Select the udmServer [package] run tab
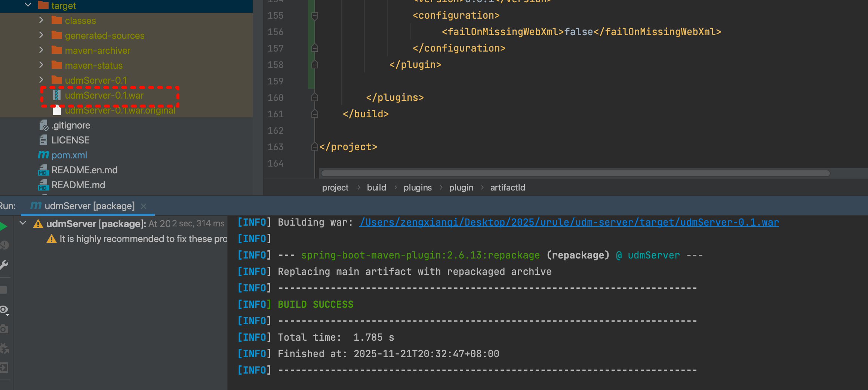Image resolution: width=868 pixels, height=390 pixels. tap(89, 206)
